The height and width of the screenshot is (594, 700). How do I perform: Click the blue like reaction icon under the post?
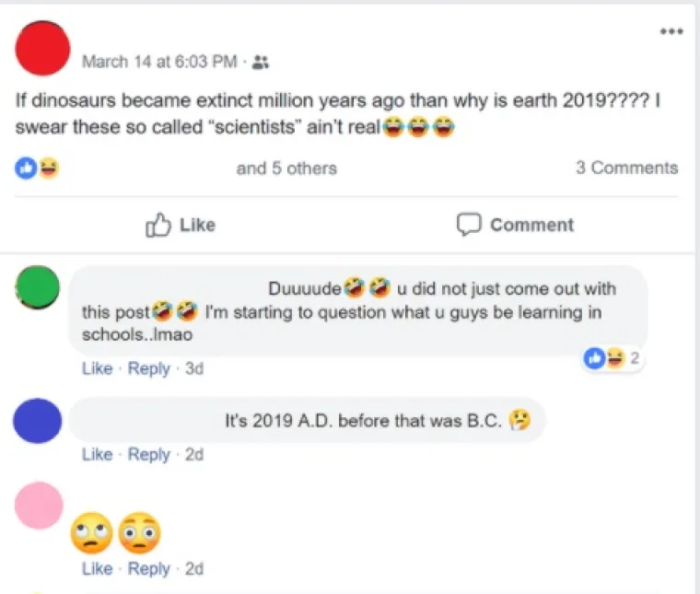26,168
